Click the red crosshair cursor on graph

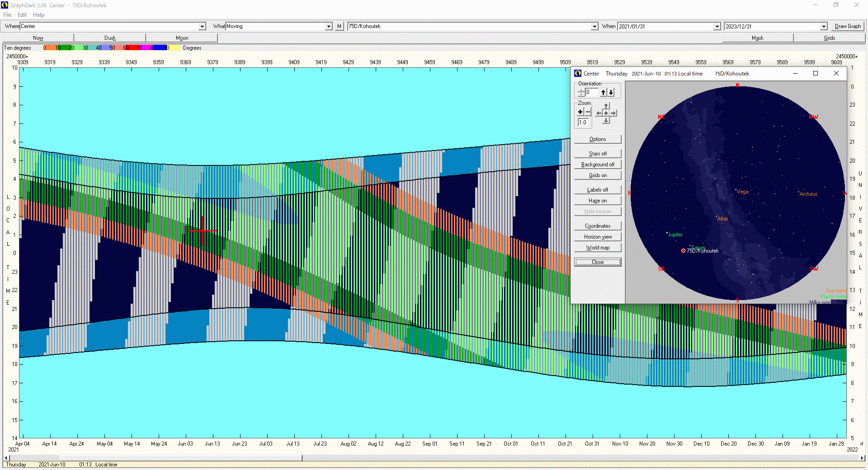[202, 230]
